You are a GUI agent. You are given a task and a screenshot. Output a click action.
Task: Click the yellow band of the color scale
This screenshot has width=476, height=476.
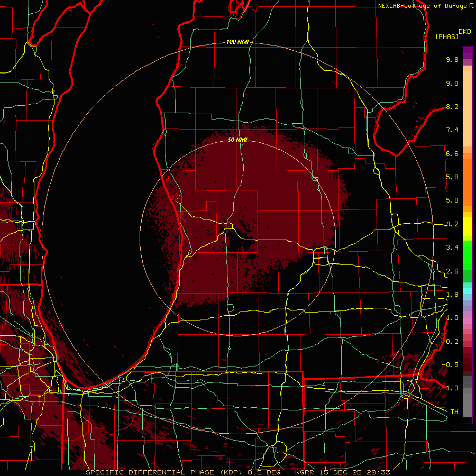click(467, 226)
